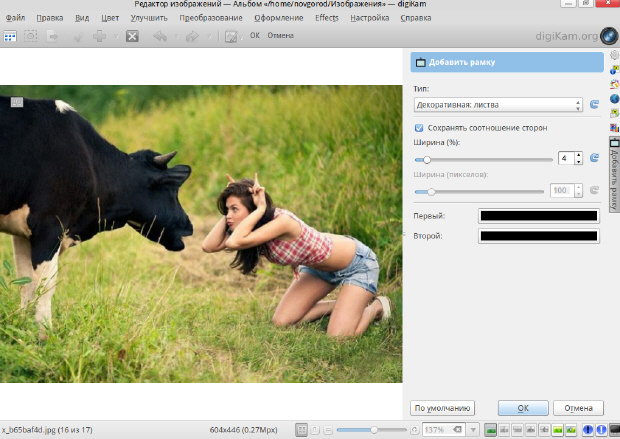Click the grey checkmark toolbar icon
The image size is (620, 439).
click(x=79, y=36)
